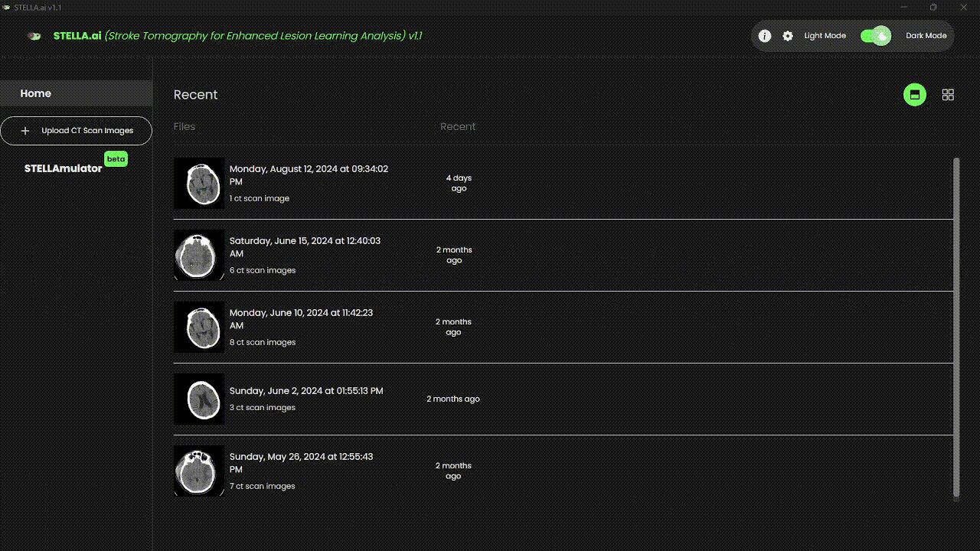Click the Recent column header
Viewport: 980px width, 551px height.
tap(458, 127)
